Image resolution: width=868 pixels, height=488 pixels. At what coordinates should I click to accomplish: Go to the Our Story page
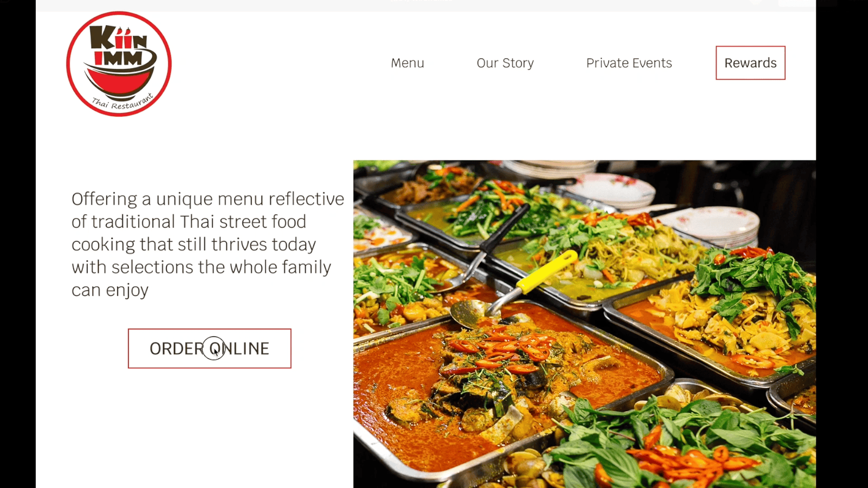(x=505, y=63)
